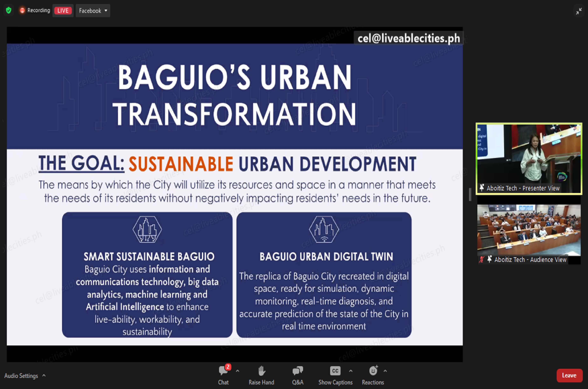Click the muted mic icon on Audience View

(x=482, y=259)
